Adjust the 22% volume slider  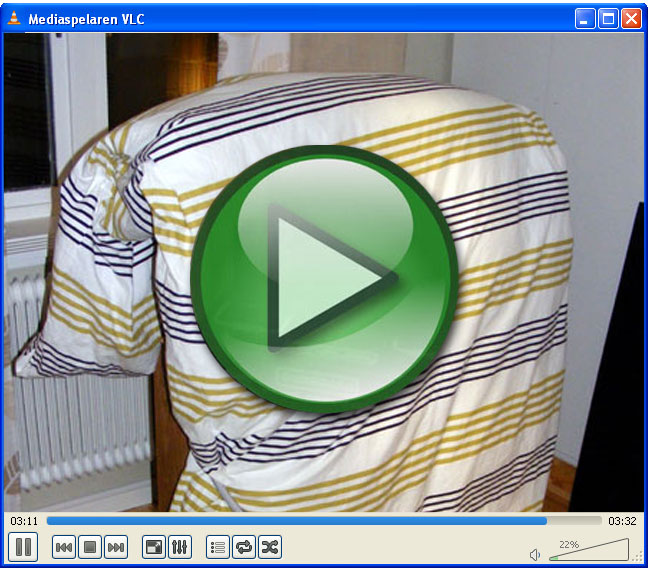[x=589, y=550]
